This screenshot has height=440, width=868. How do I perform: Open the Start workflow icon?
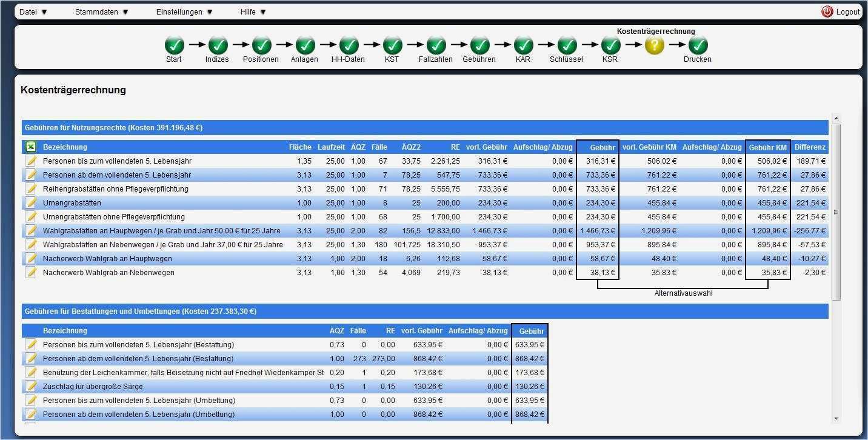173,44
